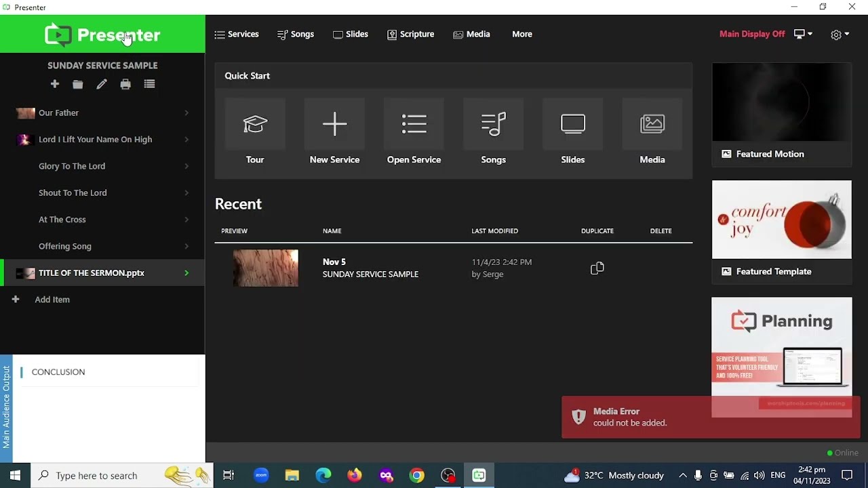Click the Presenter logo
The width and height of the screenshot is (868, 488).
tap(102, 35)
